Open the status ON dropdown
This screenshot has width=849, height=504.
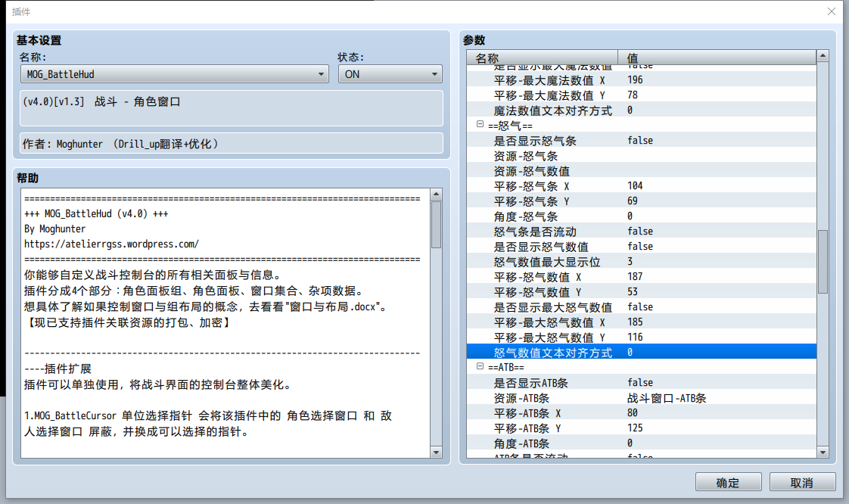tap(390, 74)
